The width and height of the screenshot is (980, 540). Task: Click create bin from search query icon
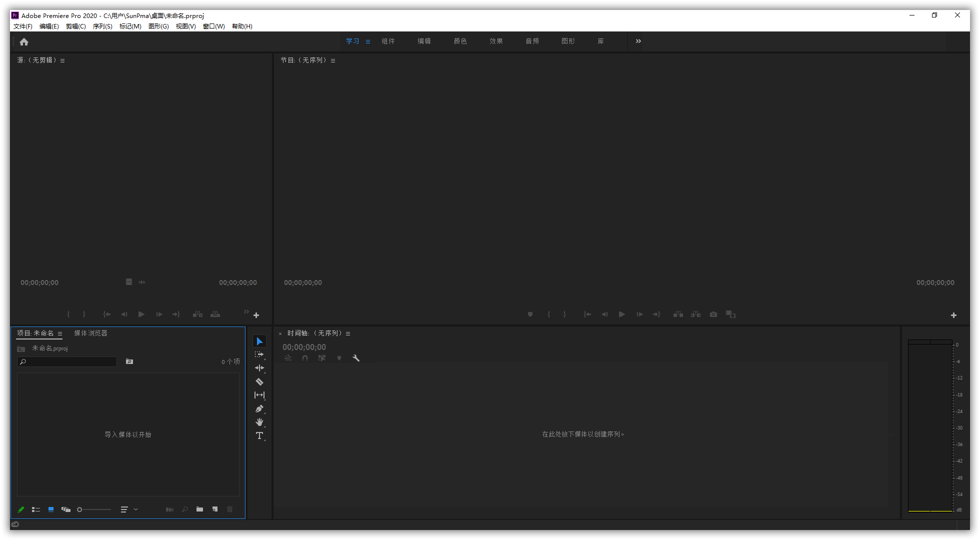pos(129,361)
